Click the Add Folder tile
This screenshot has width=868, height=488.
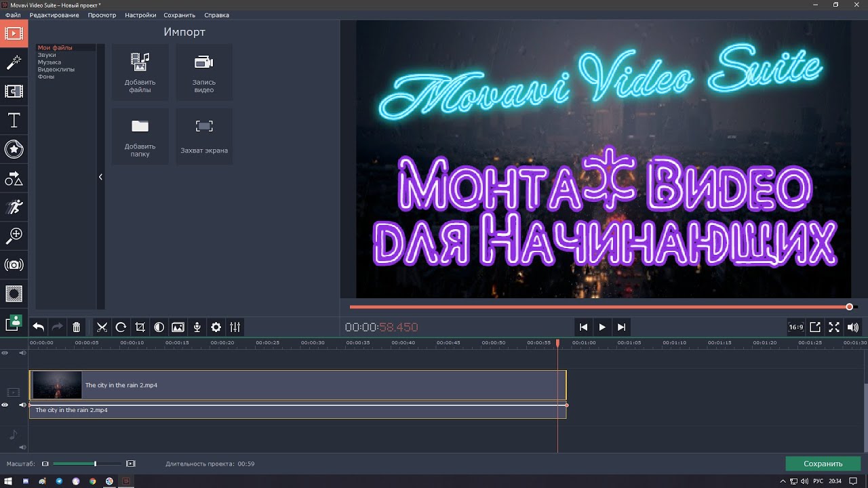coord(140,136)
